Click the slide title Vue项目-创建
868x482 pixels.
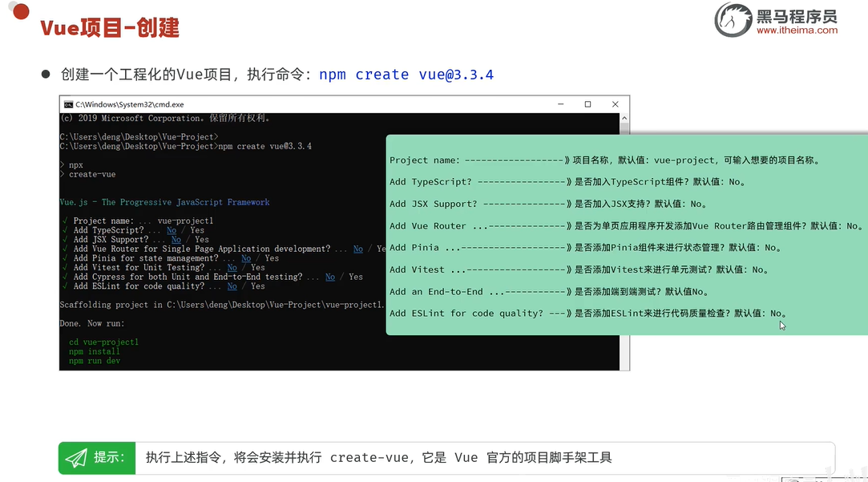pos(110,28)
